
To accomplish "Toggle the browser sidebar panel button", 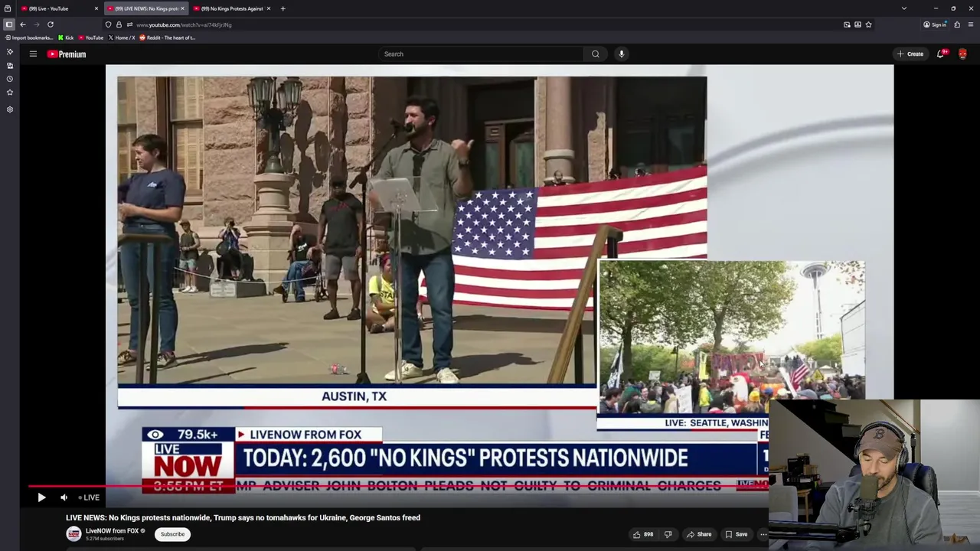I will 8,24.
